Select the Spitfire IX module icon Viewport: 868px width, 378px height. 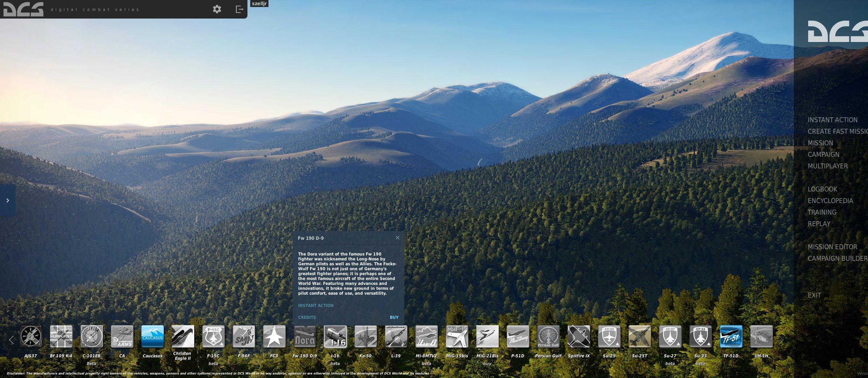pyautogui.click(x=579, y=336)
